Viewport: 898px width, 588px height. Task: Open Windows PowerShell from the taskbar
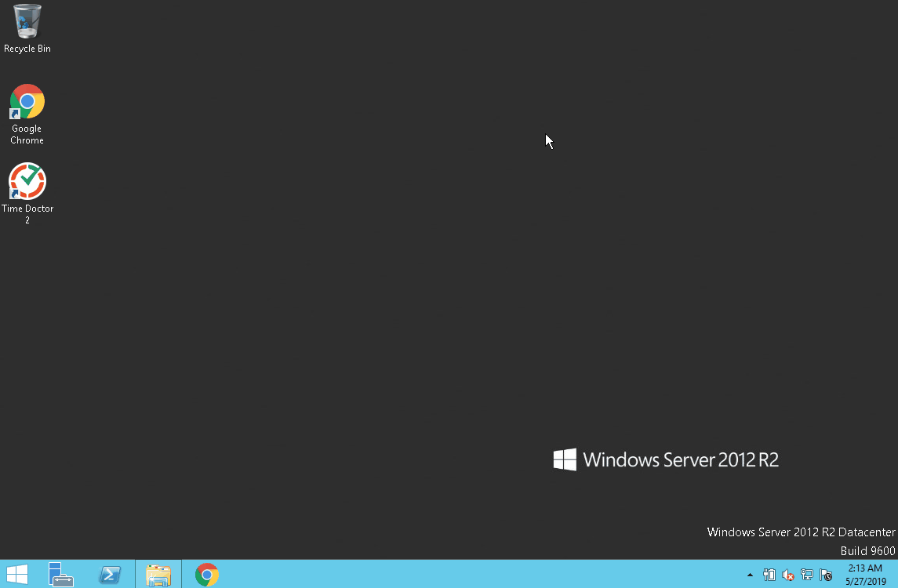(x=110, y=575)
